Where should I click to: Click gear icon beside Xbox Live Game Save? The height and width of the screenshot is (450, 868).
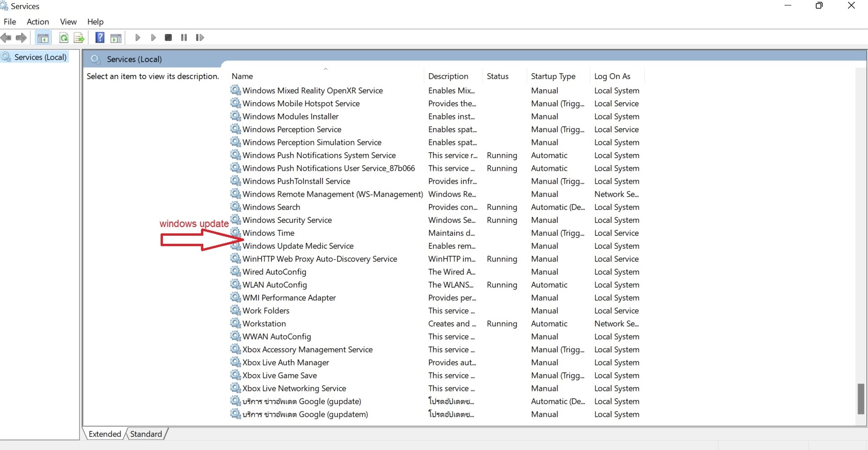pos(235,375)
